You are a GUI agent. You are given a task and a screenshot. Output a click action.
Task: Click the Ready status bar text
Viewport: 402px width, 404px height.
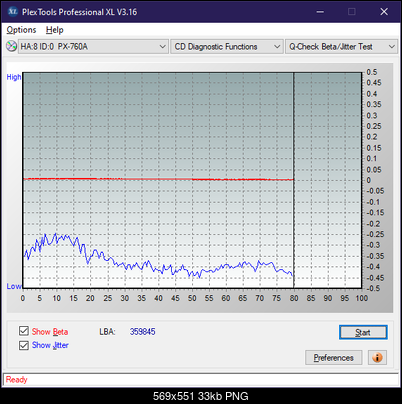point(17,380)
